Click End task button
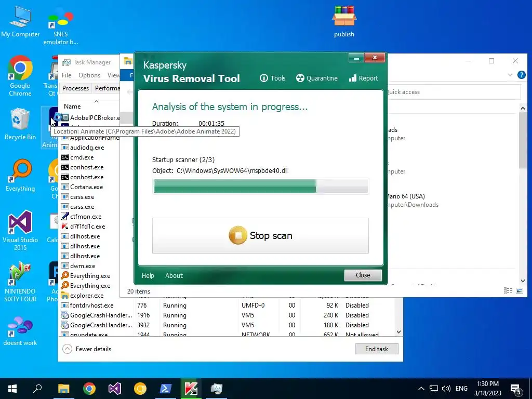This screenshot has width=532, height=399. 377,349
